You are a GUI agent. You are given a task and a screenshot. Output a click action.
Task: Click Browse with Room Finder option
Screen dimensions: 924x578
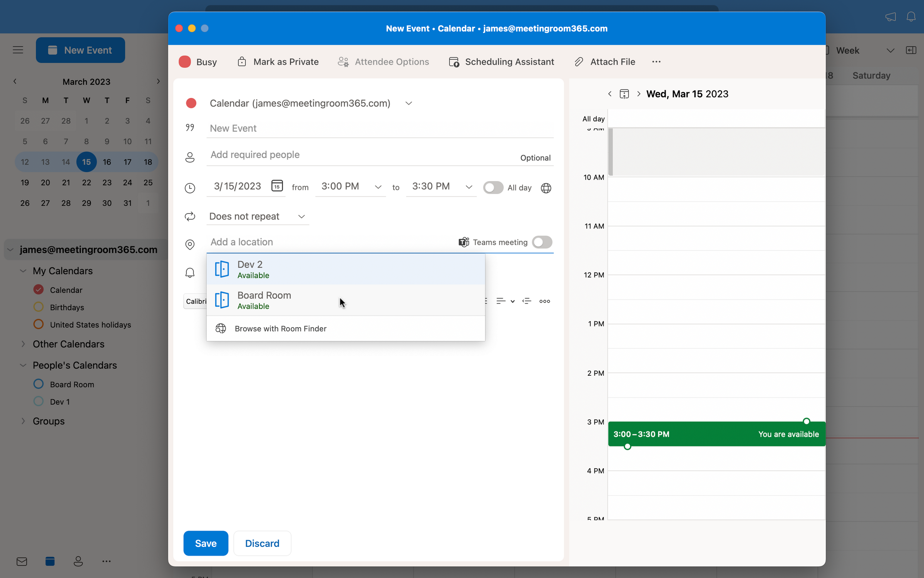tap(280, 328)
